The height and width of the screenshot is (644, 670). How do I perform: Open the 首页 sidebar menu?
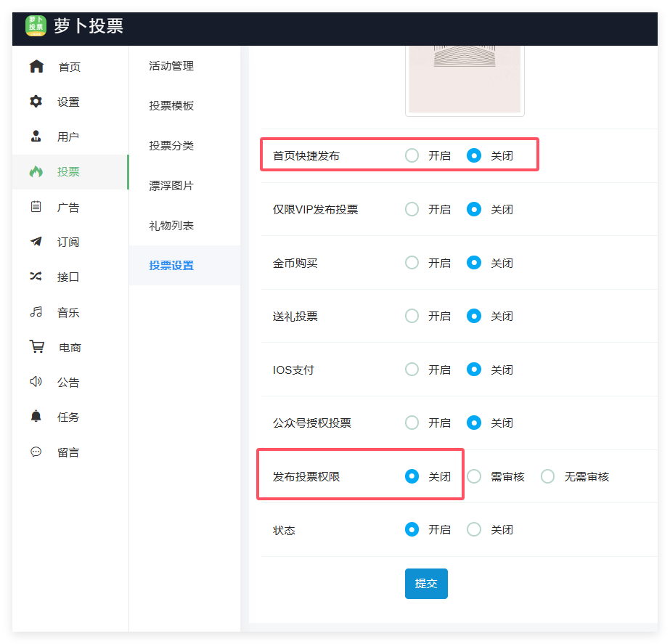pos(70,67)
